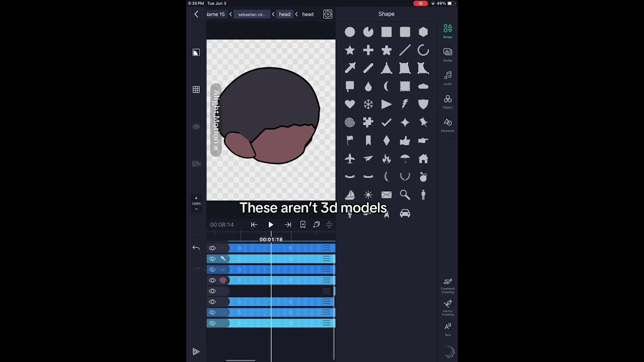This screenshot has height=362, width=644.
Task: Select the envelope shape
Action: pyautogui.click(x=386, y=195)
